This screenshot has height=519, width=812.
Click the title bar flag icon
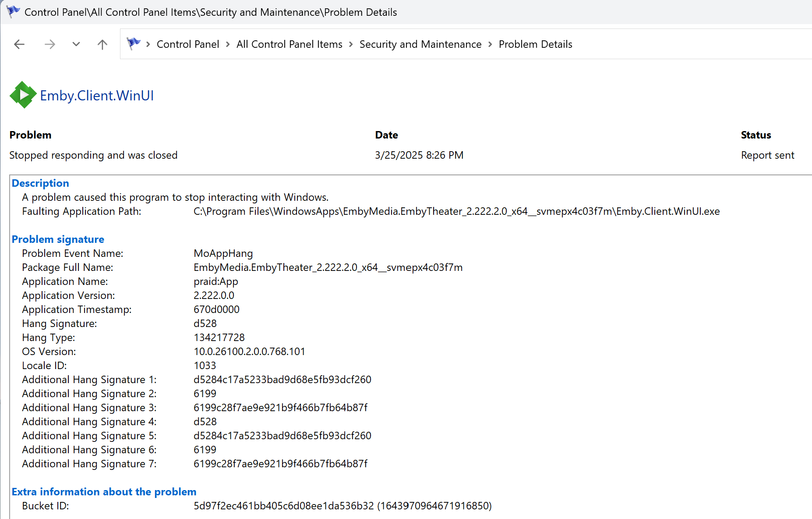click(13, 12)
